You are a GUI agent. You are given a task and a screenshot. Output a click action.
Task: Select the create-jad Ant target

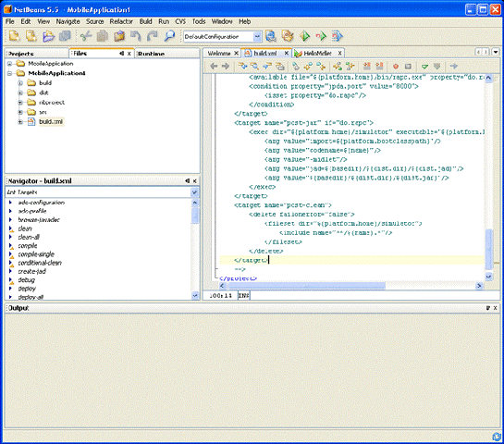(31, 271)
